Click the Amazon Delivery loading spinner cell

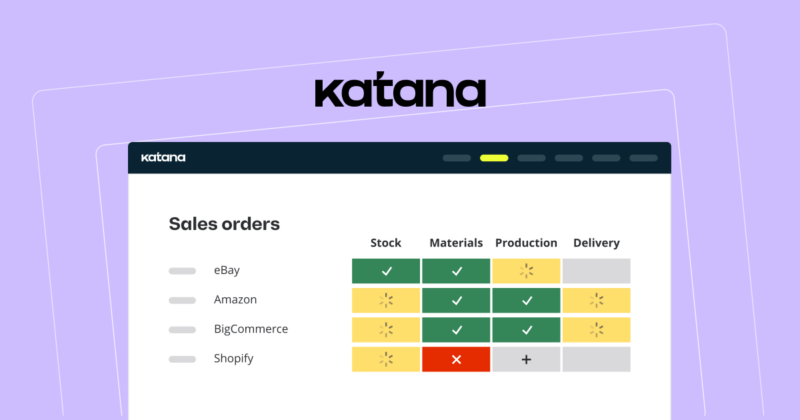coord(596,300)
